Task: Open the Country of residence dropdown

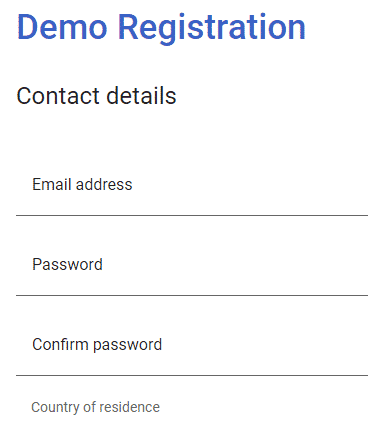Action: [x=192, y=412]
